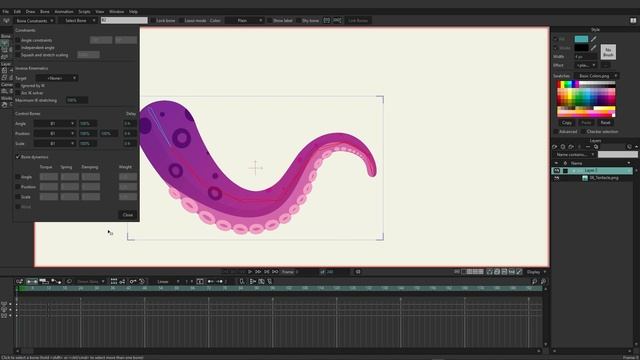Open the Draw menu

pos(31,11)
